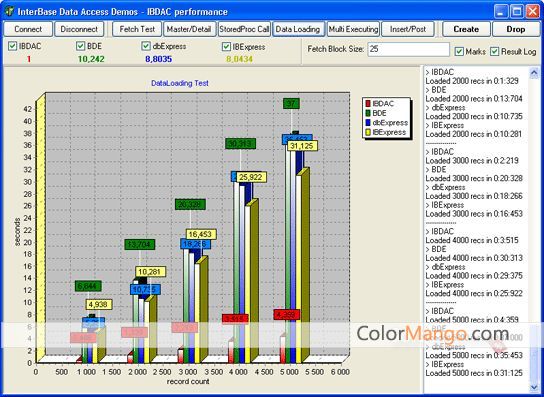Toggle the Marks checkbox
This screenshot has width=544, height=397.
[459, 51]
